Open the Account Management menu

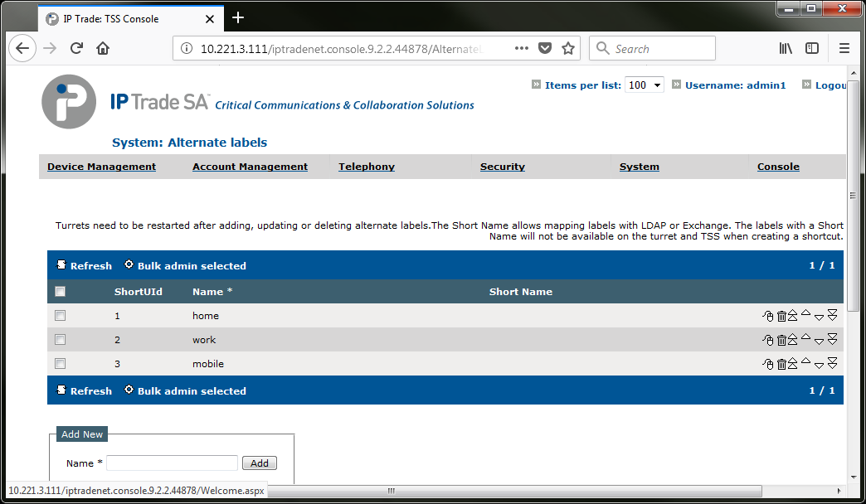(x=251, y=167)
